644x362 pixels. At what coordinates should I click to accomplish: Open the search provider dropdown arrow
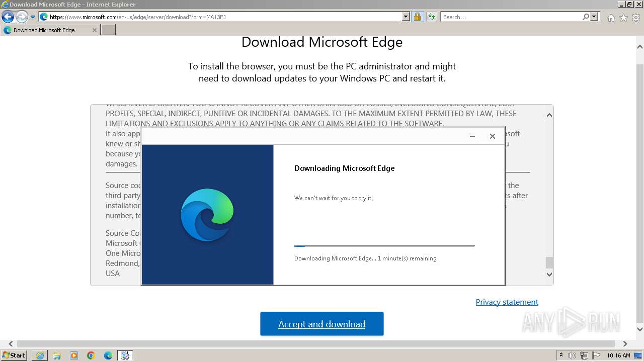[x=594, y=17]
